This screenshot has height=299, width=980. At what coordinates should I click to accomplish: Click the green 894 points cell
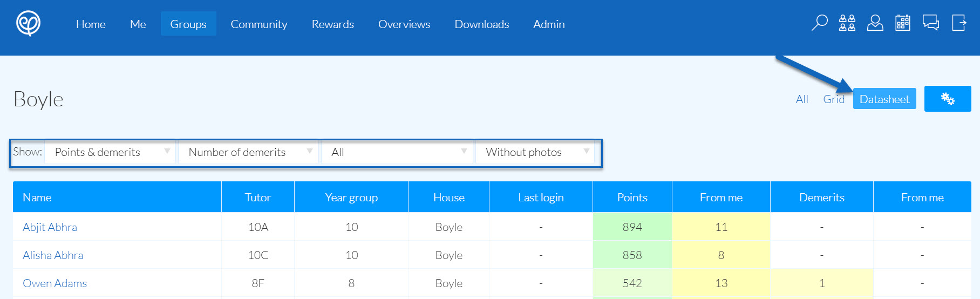point(632,227)
